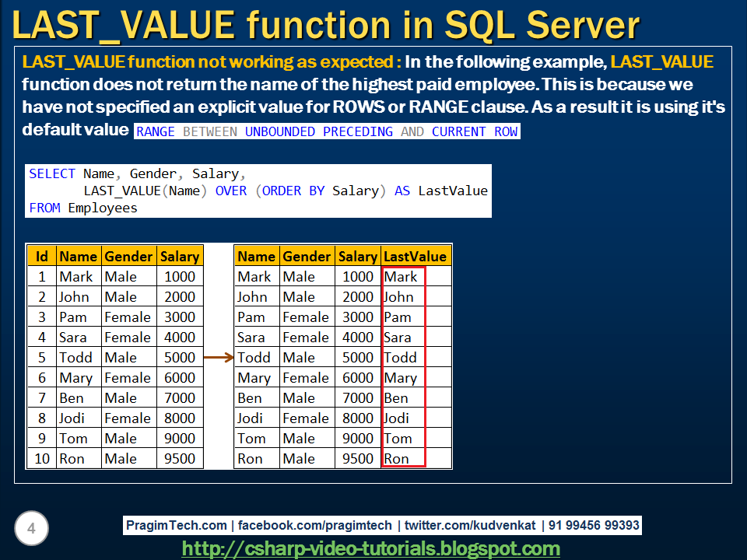747x560 pixels.
Task: Click the Salary header of the right table
Action: tap(358, 256)
